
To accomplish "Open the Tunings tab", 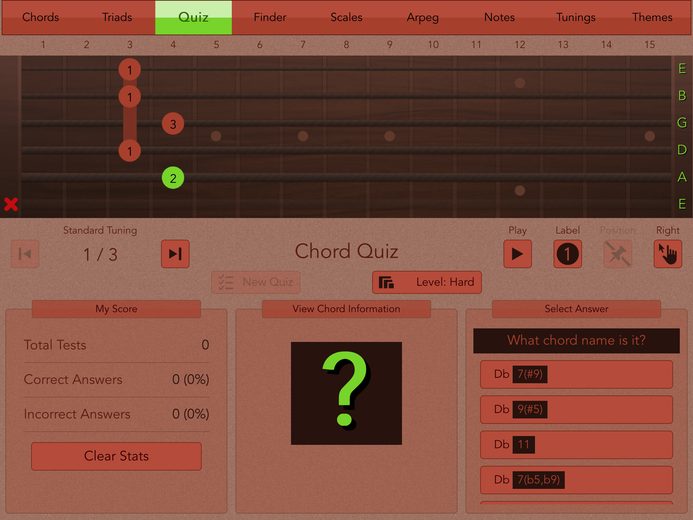I will 575,17.
